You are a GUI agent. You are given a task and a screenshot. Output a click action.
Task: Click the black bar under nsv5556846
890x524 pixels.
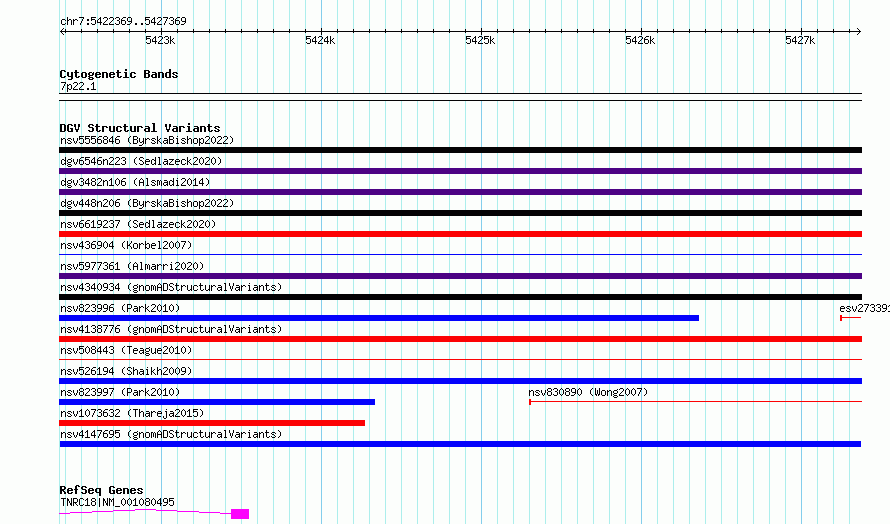click(460, 150)
